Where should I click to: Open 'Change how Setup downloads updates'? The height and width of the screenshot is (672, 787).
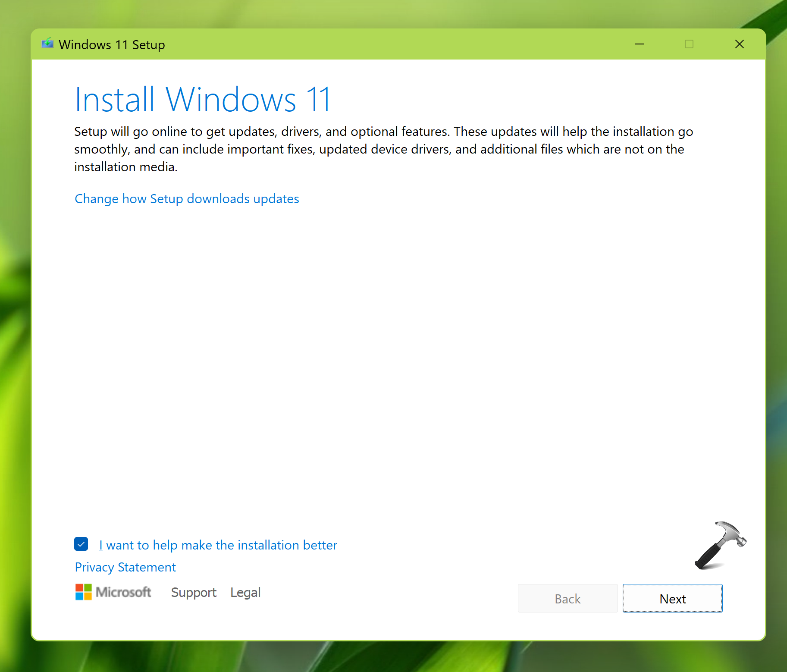(x=187, y=199)
